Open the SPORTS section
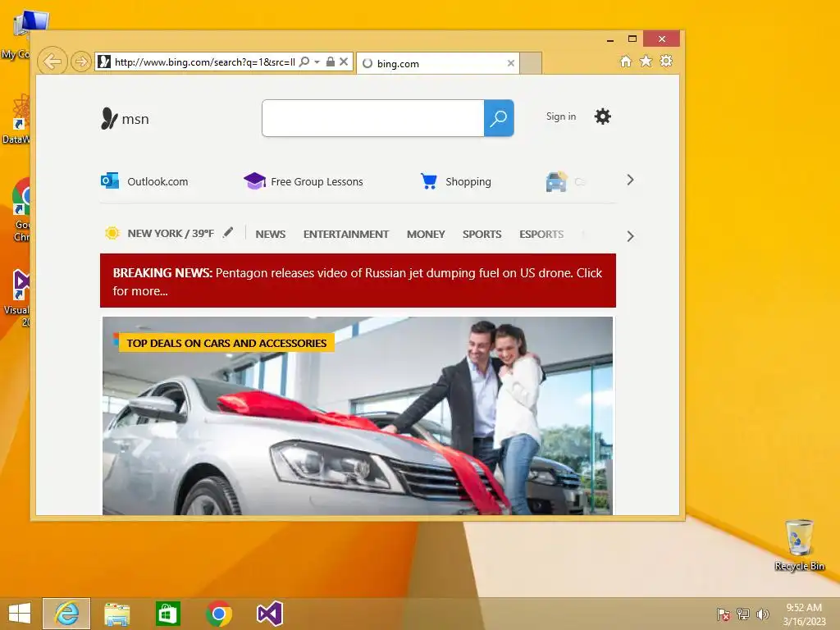This screenshot has width=840, height=630. coord(482,234)
